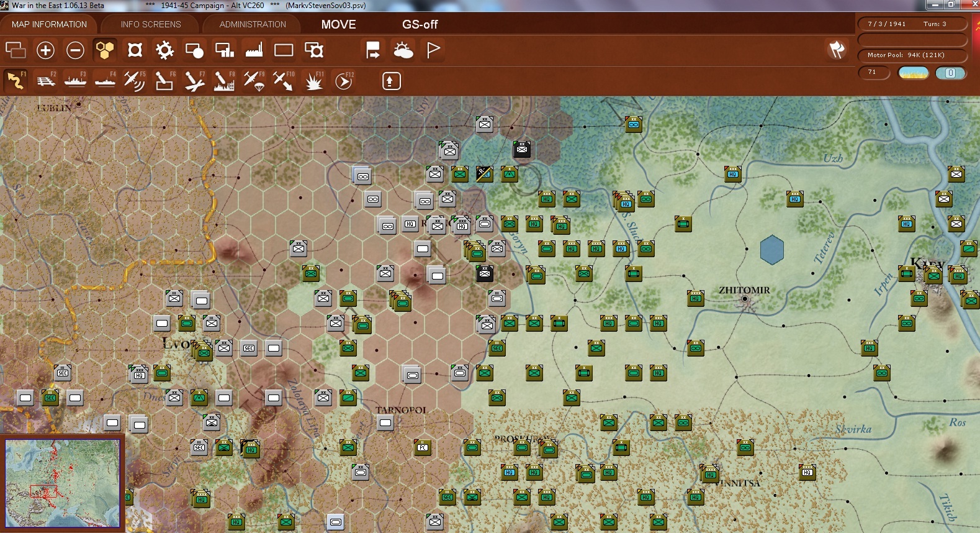
Task: Click the rectangle with circle icon
Action: click(194, 50)
